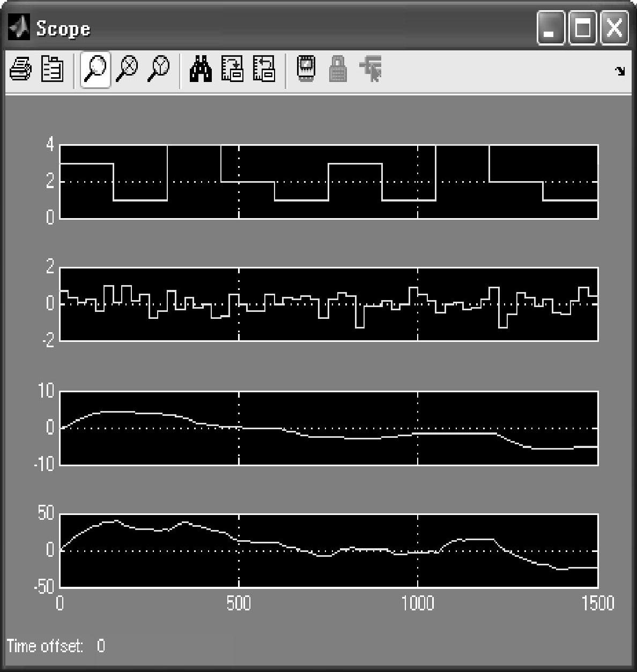Click the first plot with the square wave

coord(329,182)
